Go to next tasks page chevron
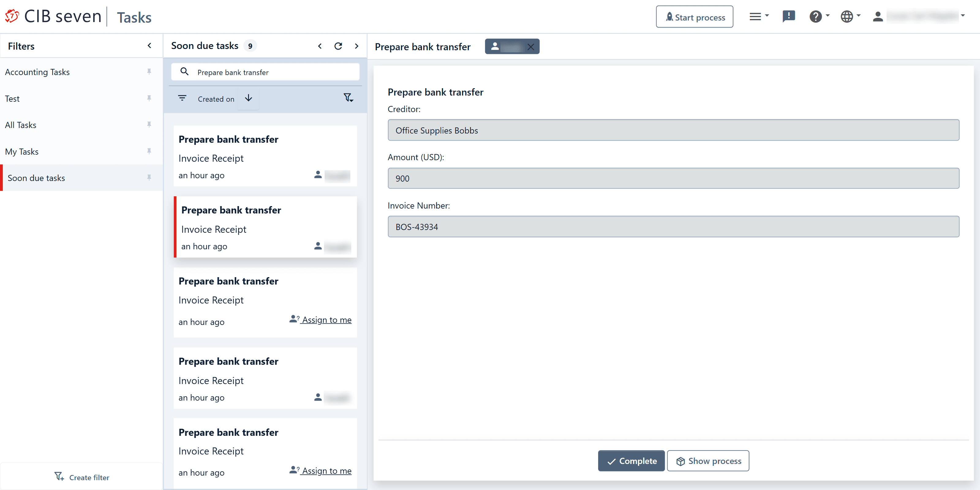The image size is (980, 490). click(356, 46)
